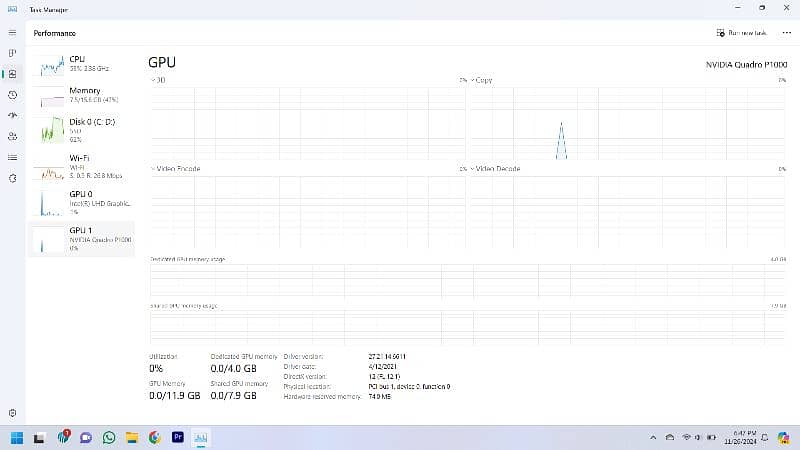Viewport: 800px width, 450px height.
Task: Open the Video Encode graph dropdown
Action: (153, 169)
